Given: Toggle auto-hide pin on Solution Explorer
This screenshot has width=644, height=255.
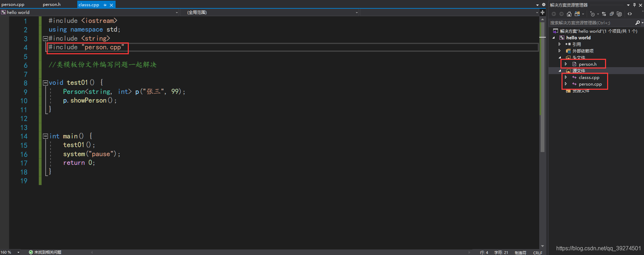Looking at the screenshot, I should (x=634, y=5).
